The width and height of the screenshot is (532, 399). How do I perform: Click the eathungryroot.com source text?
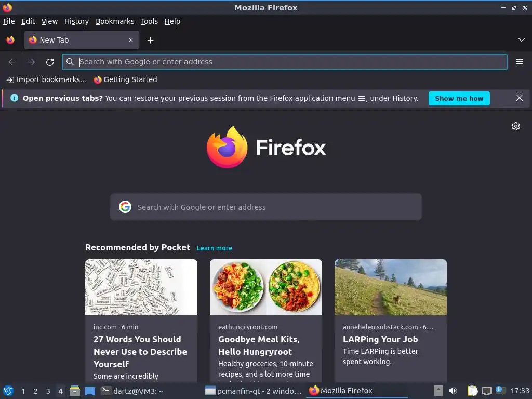(248, 327)
